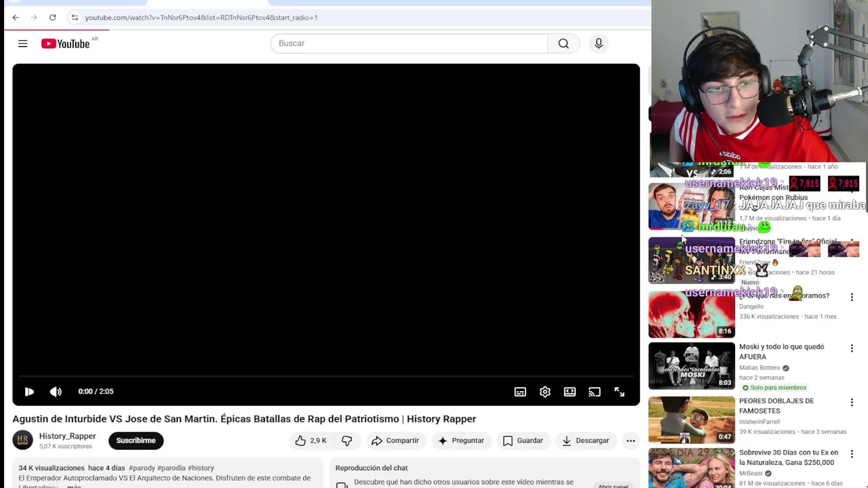
Task: Open the Moski AFUERA video thumbnail
Action: pyautogui.click(x=692, y=366)
